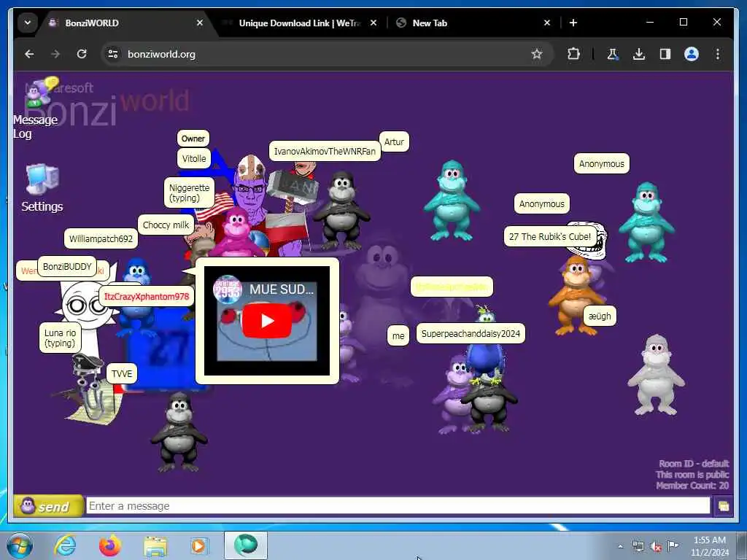Show hidden system tray icons
The height and width of the screenshot is (560, 747).
[620, 546]
